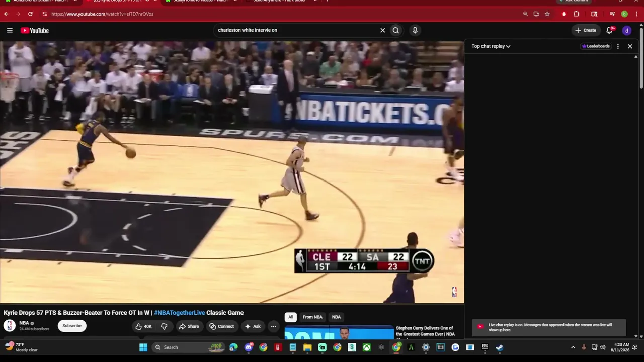Open the Windows Start menu
This screenshot has width=644, height=362.
click(143, 347)
